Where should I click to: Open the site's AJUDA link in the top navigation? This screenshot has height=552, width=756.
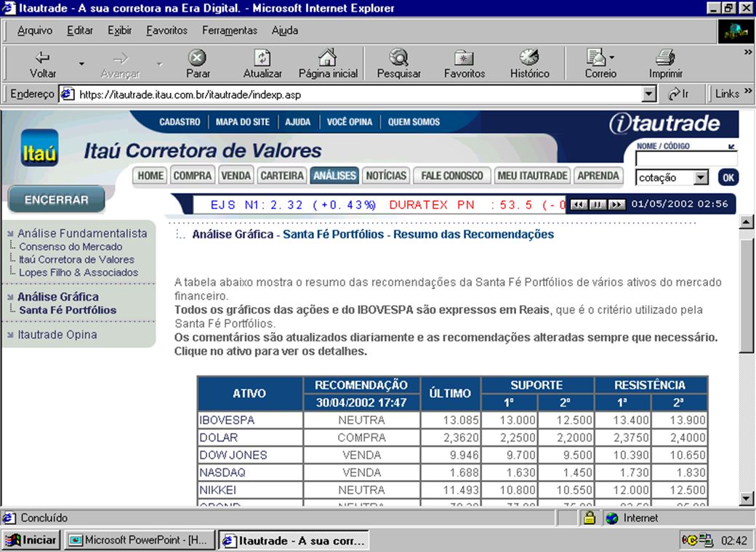tap(298, 122)
